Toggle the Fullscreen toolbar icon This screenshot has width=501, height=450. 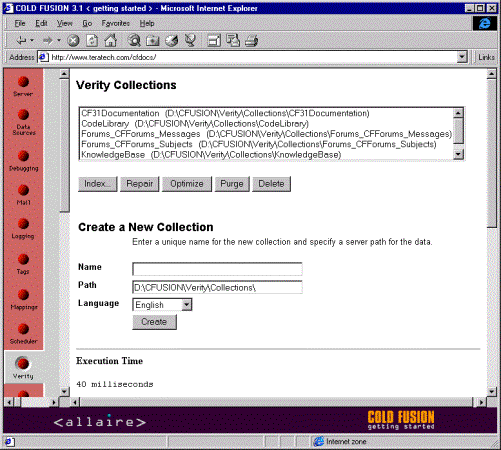214,41
